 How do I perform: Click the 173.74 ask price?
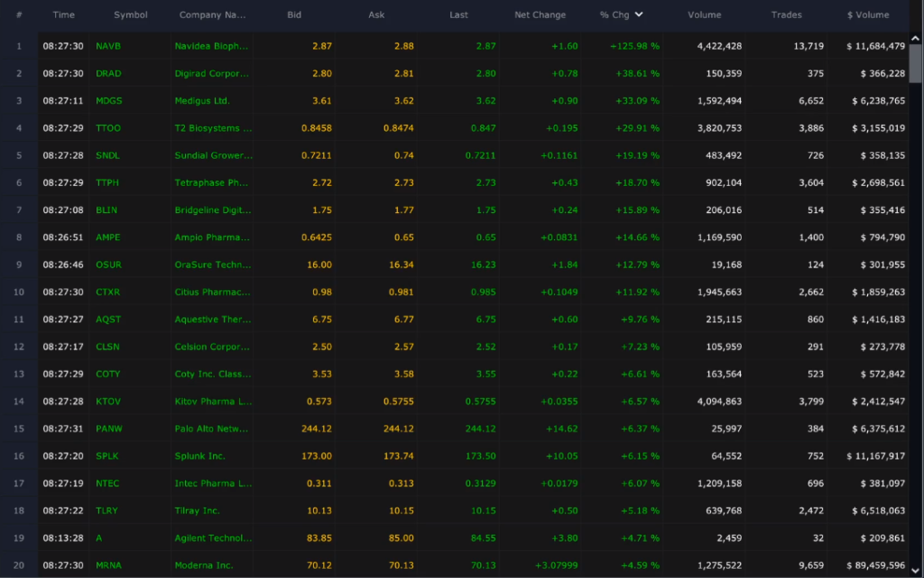(398, 456)
